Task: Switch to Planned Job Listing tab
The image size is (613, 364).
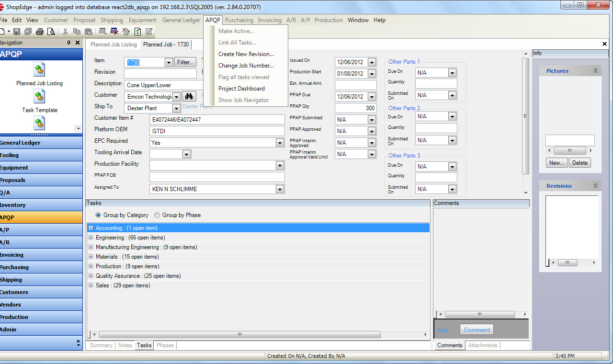Action: point(114,45)
